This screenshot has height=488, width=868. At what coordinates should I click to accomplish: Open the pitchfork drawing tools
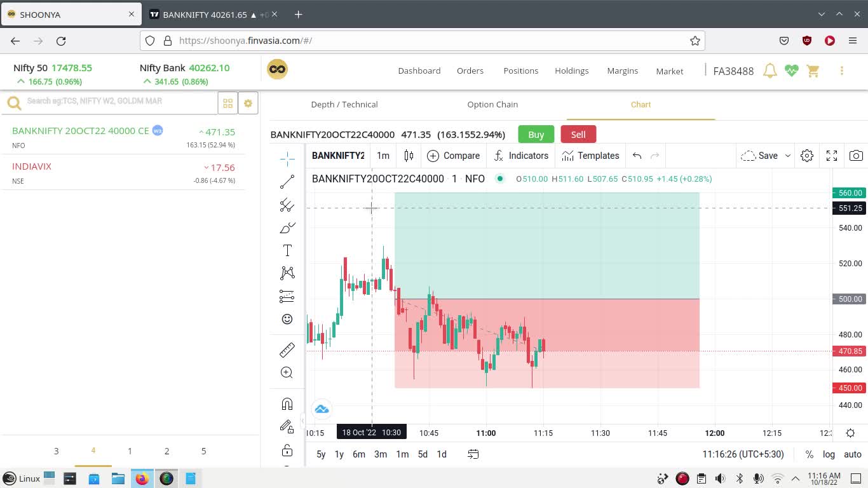tap(287, 205)
